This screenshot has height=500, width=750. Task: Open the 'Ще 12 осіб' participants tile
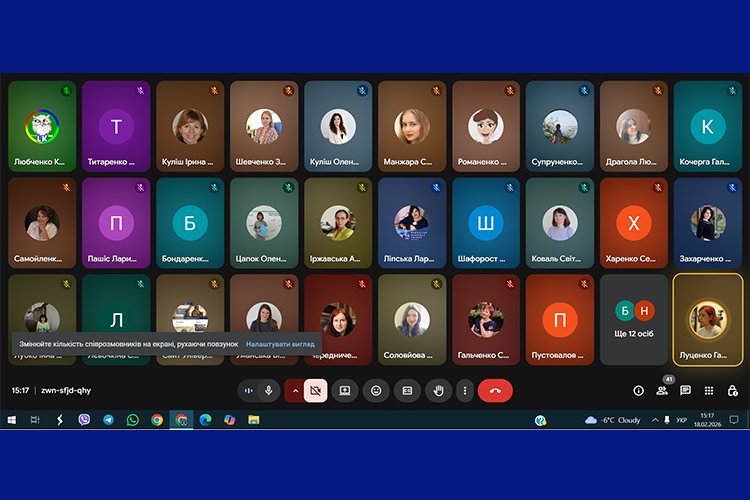633,319
